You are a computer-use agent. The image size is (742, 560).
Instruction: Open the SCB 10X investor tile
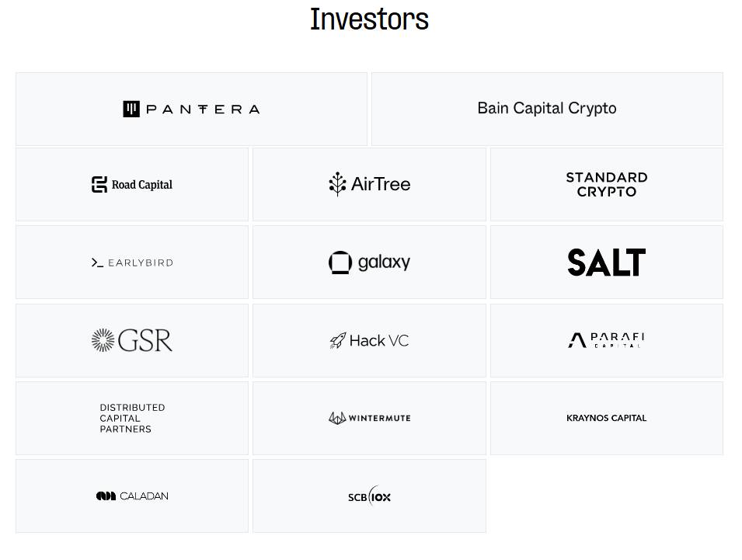pyautogui.click(x=369, y=496)
